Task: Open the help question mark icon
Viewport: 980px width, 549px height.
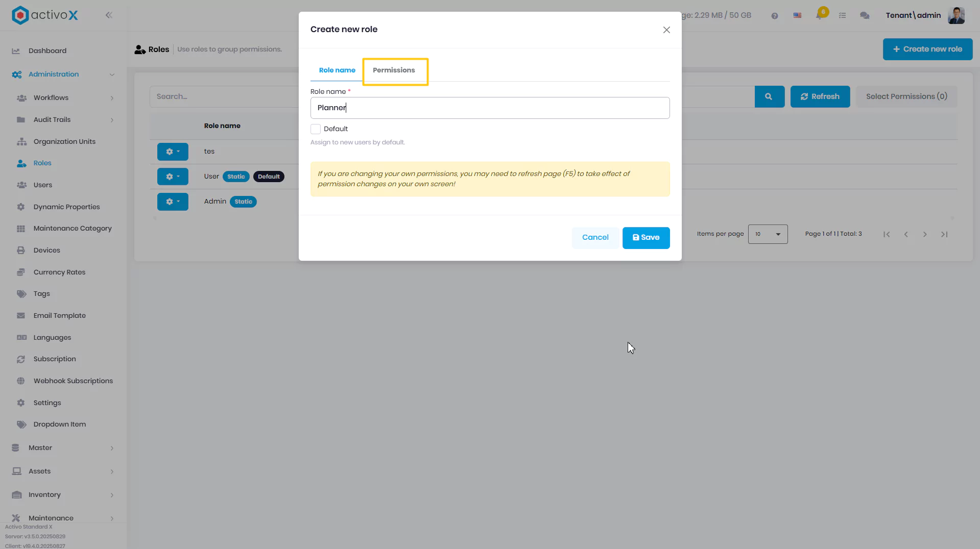Action: coord(775,16)
